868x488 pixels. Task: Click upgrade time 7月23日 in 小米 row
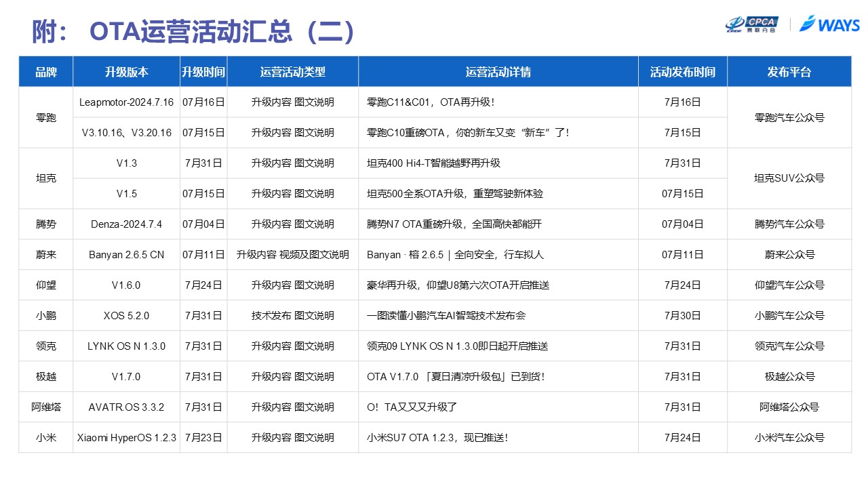tap(203, 438)
